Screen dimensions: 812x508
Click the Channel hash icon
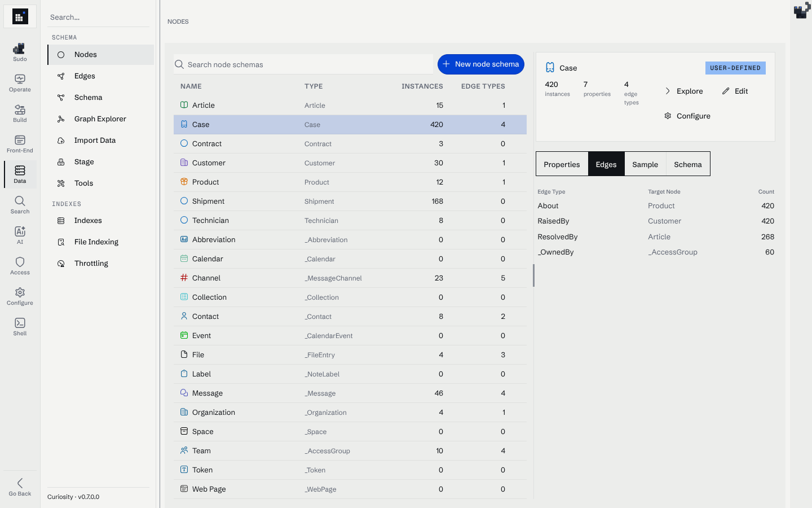tap(184, 278)
